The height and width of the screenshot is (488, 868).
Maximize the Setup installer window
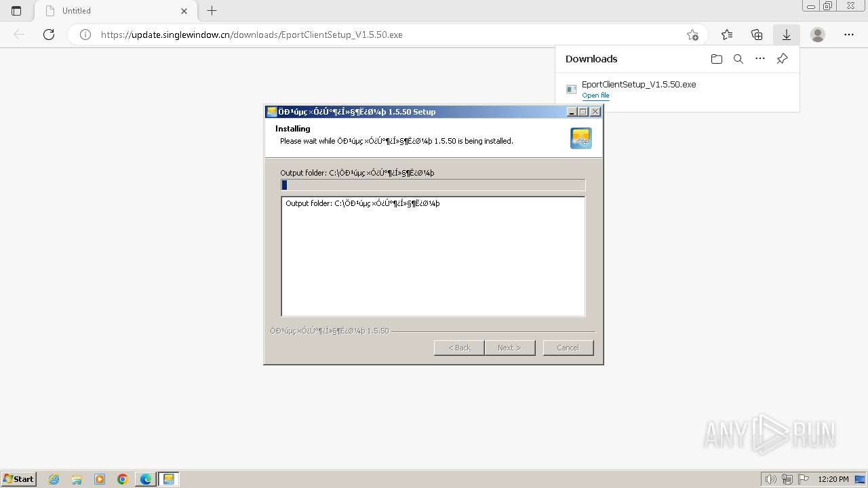(x=583, y=112)
